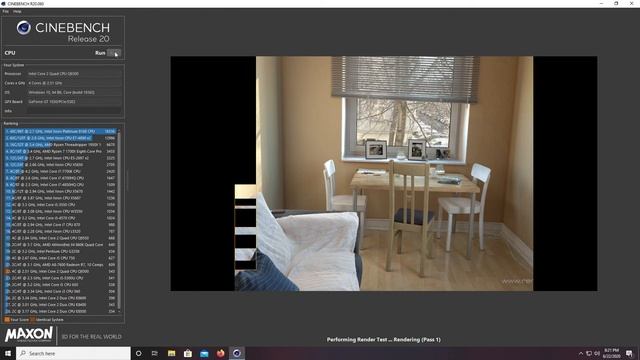Screen dimensions: 640x360
Task: Select highlighted Intel Core 2 Quad Q8300 row
Action: (60, 271)
